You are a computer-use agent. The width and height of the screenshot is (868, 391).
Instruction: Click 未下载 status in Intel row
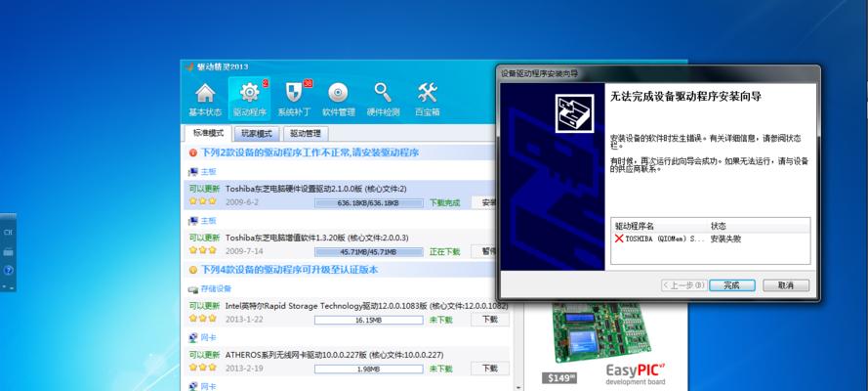(x=441, y=320)
